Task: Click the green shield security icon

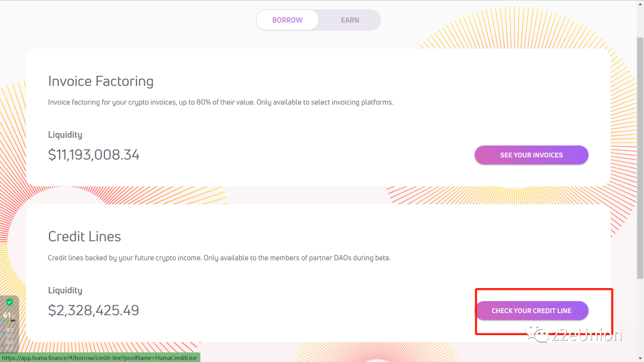Action: [x=10, y=302]
